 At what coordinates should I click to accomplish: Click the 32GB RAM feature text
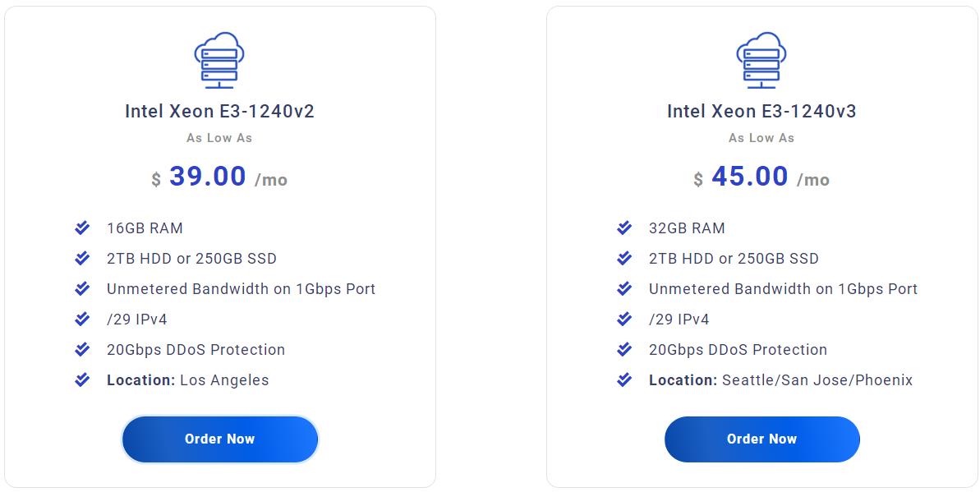tap(687, 228)
